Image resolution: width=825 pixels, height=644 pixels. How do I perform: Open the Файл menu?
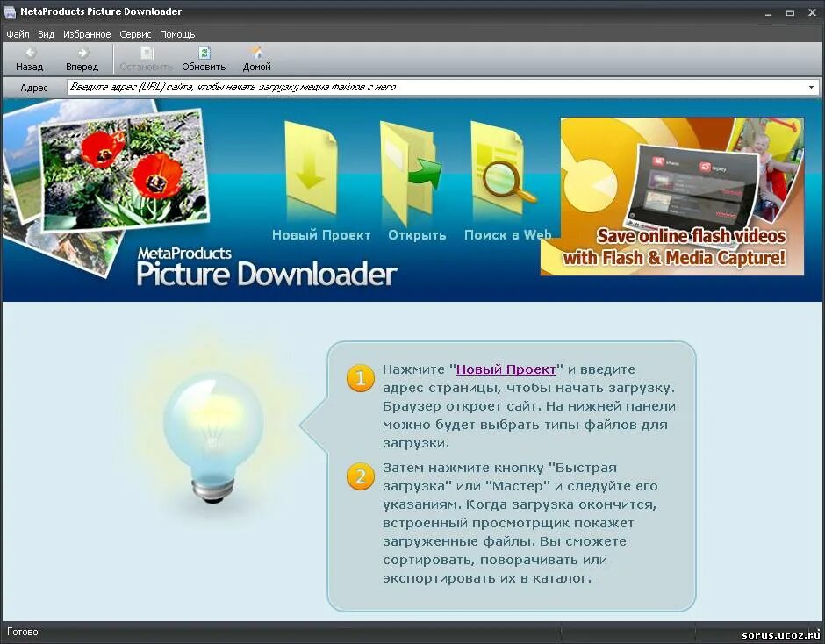coord(18,34)
